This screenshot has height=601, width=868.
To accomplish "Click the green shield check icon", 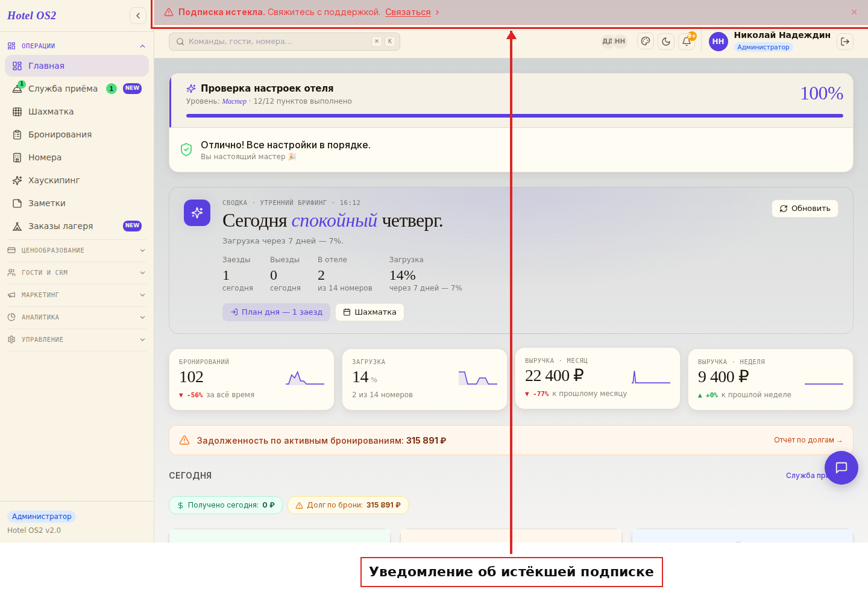I will (x=186, y=149).
